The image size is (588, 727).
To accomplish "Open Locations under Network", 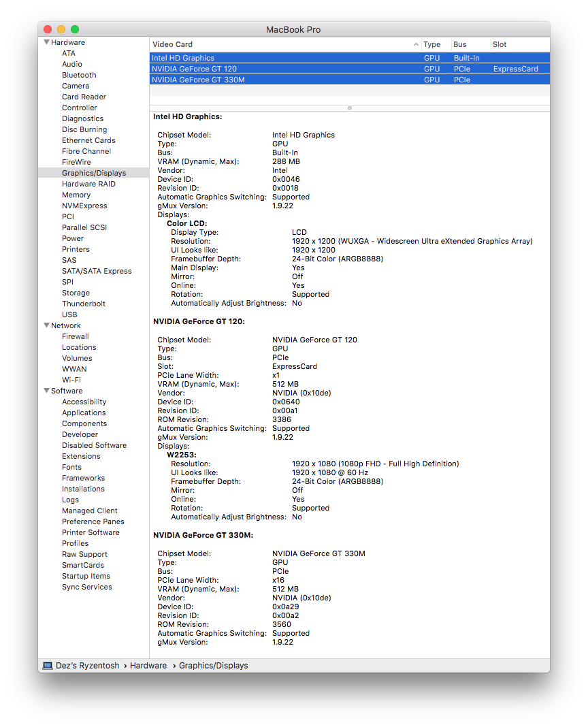I will point(79,347).
